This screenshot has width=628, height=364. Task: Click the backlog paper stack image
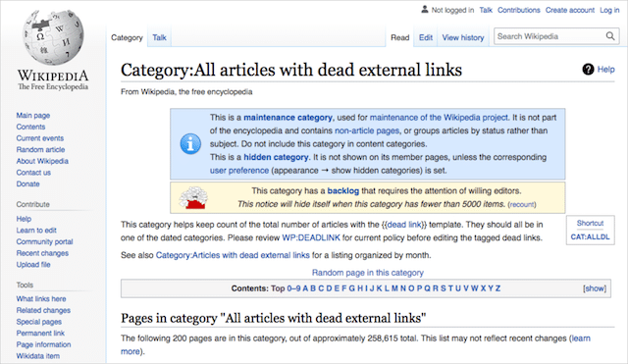[x=193, y=198]
